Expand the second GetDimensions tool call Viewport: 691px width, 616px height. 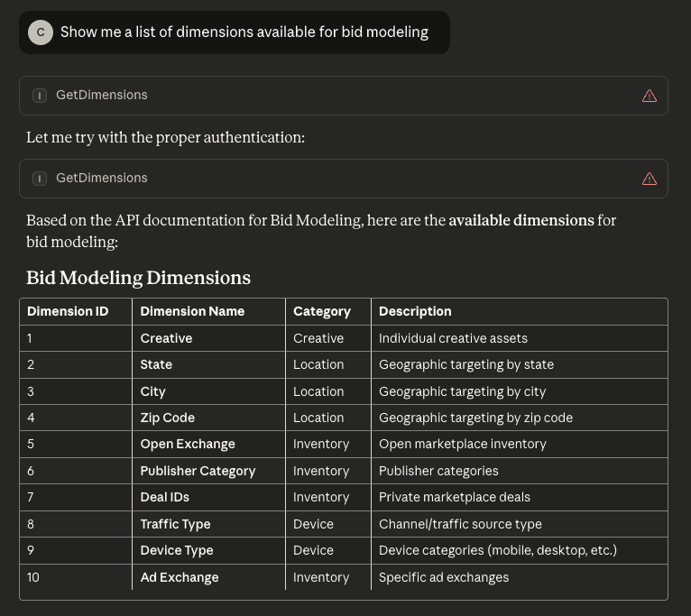click(344, 179)
